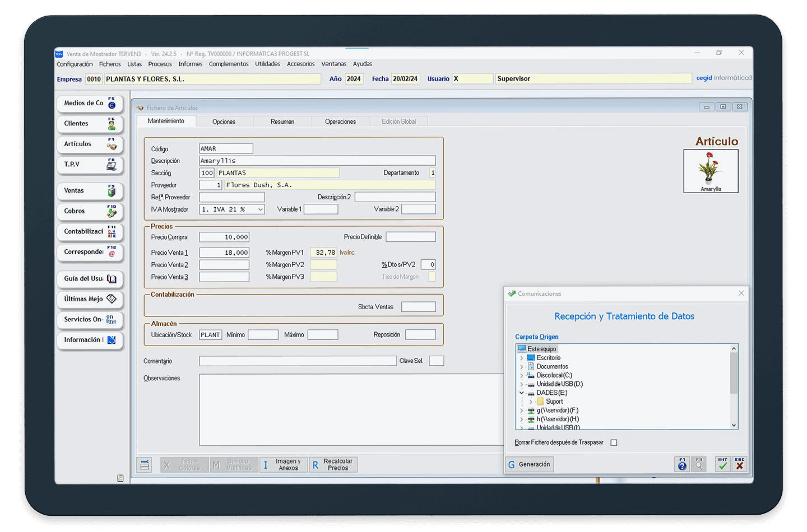
Task: Click the red X ESC cancel icon
Action: (x=740, y=464)
